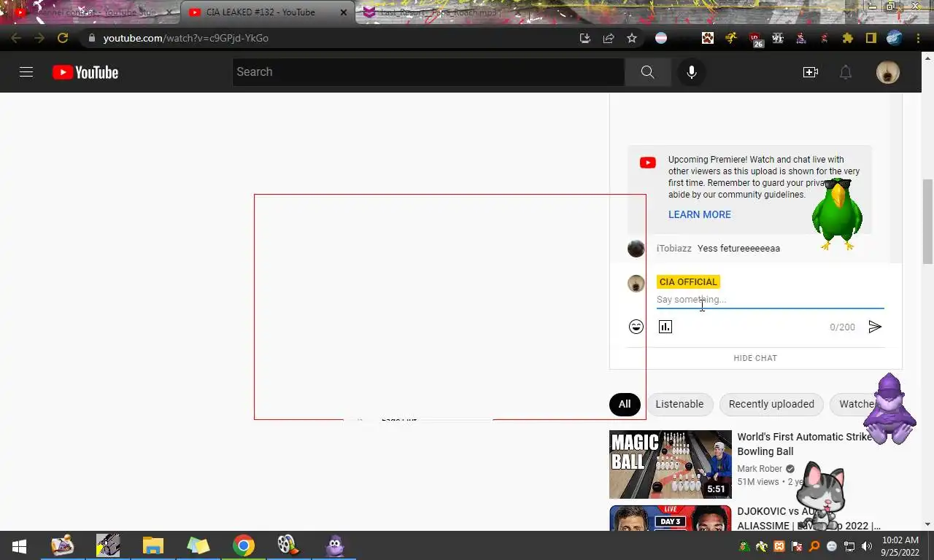Select the All filter chip

point(625,404)
